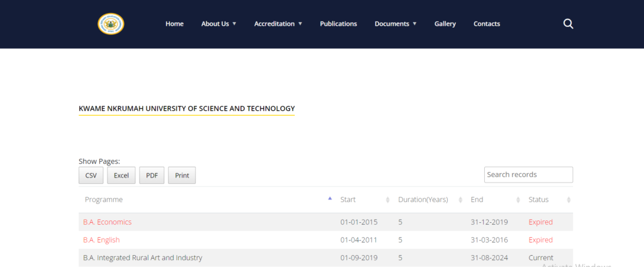644x267 pixels.
Task: Sort by Programme column arrow
Action: [x=330, y=198]
